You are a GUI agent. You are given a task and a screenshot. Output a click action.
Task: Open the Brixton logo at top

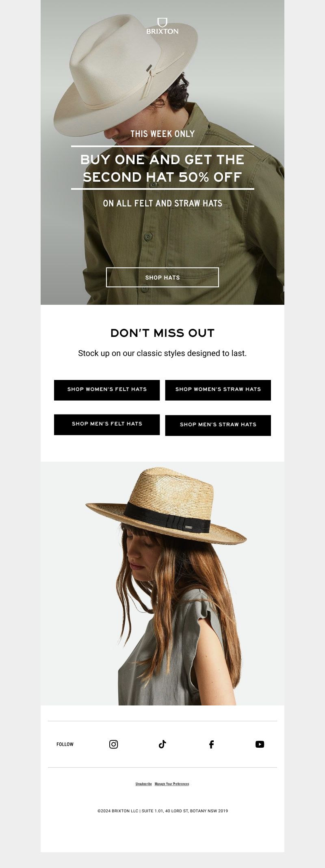pyautogui.click(x=162, y=26)
